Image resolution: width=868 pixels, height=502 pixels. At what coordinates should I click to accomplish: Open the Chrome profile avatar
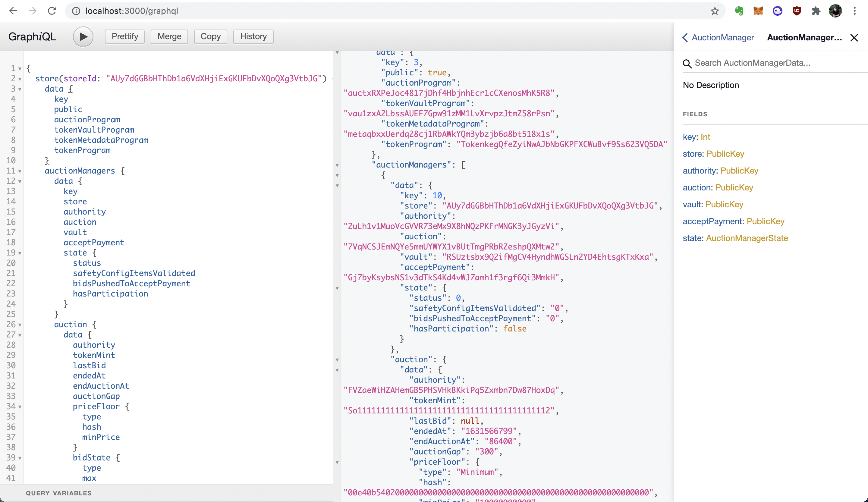pyautogui.click(x=835, y=11)
